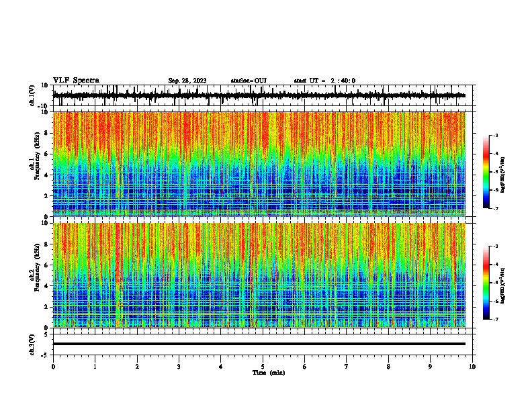Click the "8" kHz tick on ch.1 spectrogram axis
This screenshot has width=532, height=411.
pos(47,133)
